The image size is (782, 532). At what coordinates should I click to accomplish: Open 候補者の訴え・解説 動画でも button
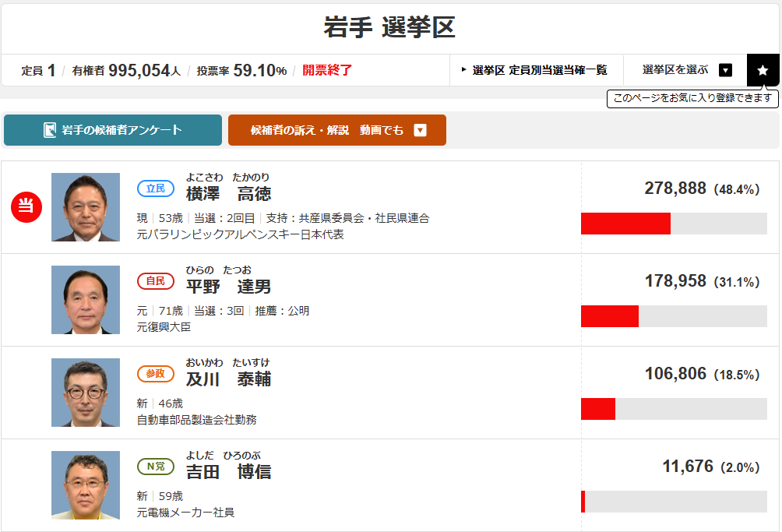(x=327, y=130)
